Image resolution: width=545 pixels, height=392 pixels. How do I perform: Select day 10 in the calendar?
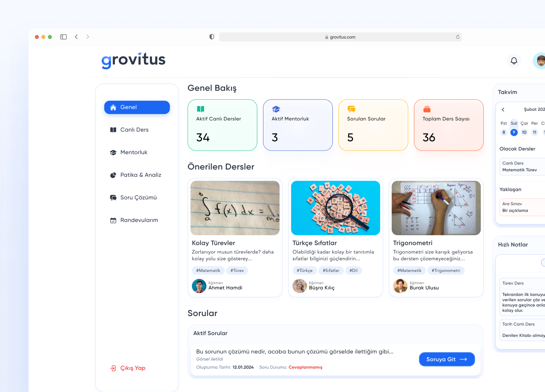point(524,132)
